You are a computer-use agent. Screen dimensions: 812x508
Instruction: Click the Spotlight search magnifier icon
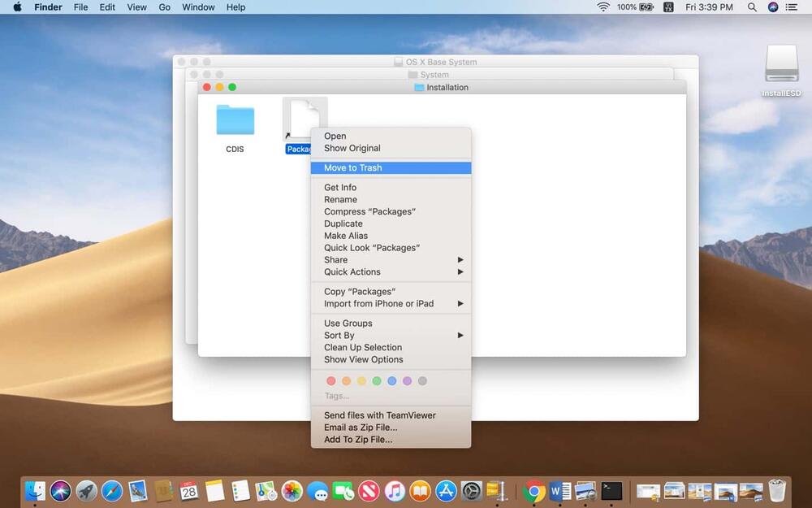[752, 7]
